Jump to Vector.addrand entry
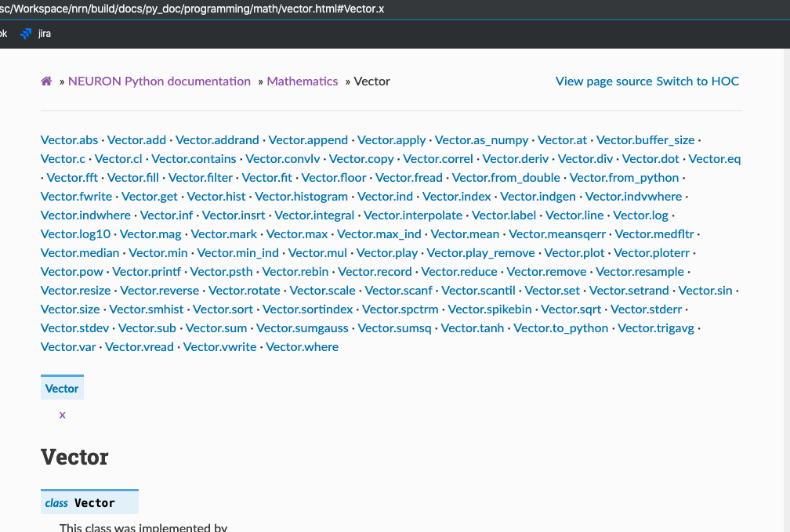This screenshot has width=790, height=532. click(x=217, y=140)
